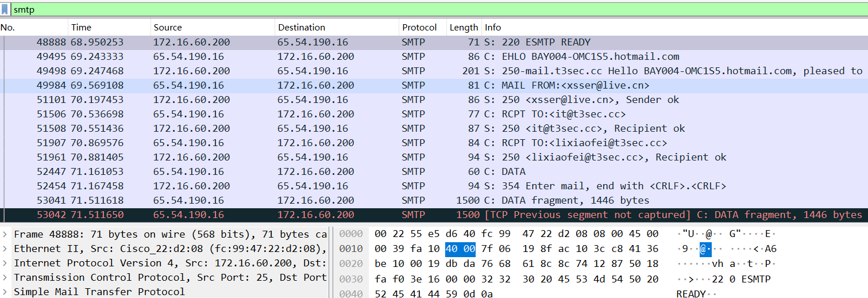
Task: Select packet 51907 RCPT TO:<lixiaofei@t3sec.cc>
Action: 434,143
